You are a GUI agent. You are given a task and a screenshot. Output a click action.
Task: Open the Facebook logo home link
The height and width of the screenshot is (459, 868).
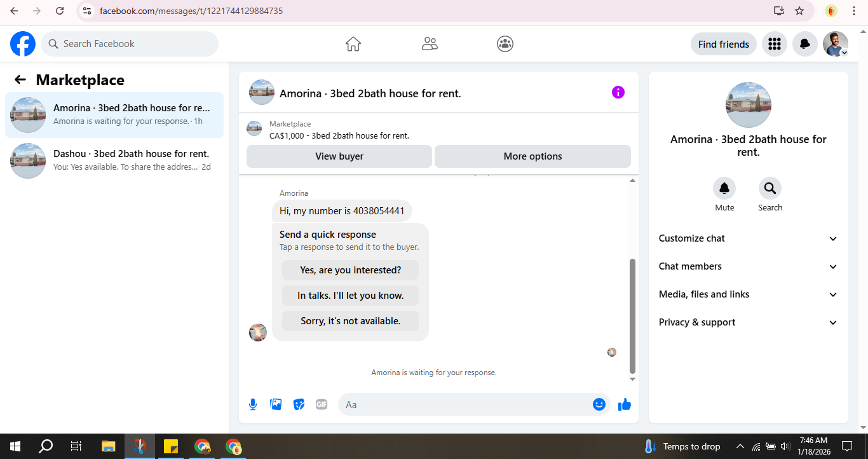23,44
